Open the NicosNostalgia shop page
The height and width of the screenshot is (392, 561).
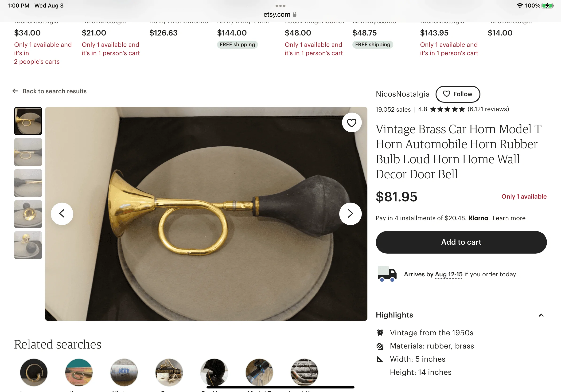pos(402,94)
